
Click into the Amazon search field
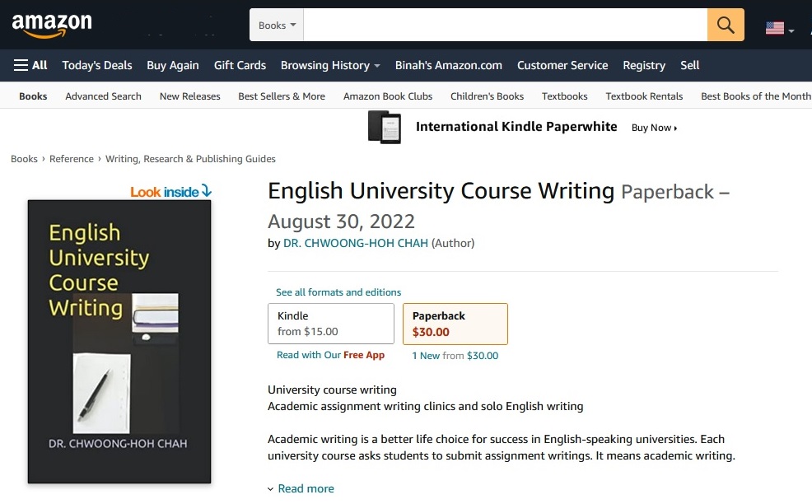(x=506, y=25)
